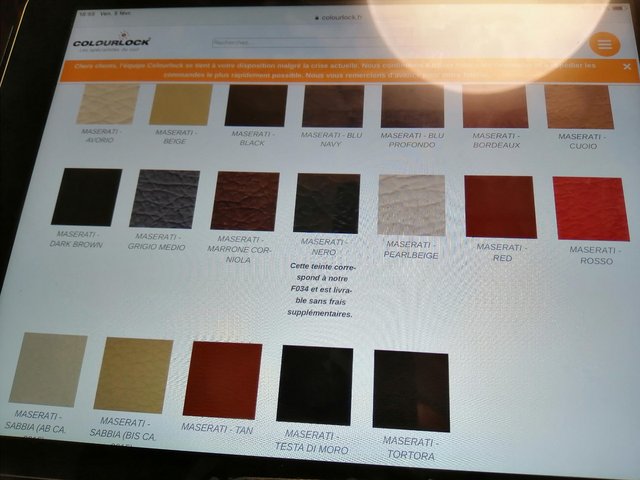Screen dimensions: 640x480
Task: Click the 'MASERATI - AVORIO' label
Action: tap(99, 136)
